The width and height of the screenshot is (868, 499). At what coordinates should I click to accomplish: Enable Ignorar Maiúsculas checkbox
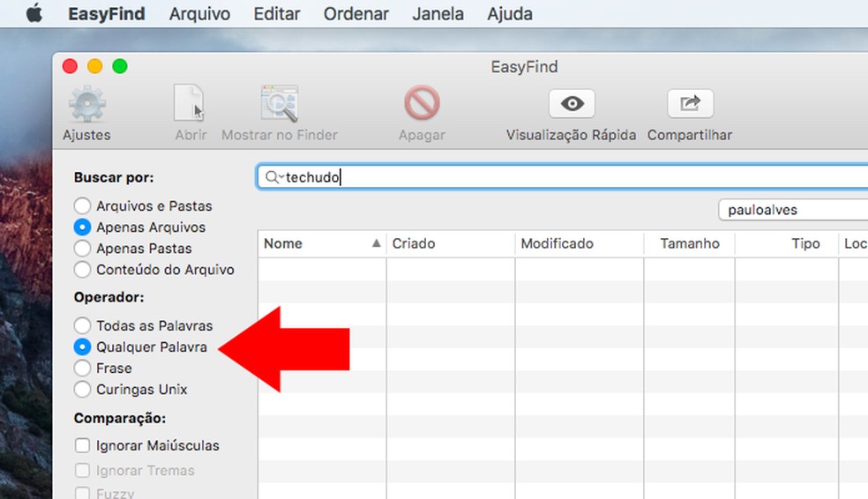coord(82,445)
